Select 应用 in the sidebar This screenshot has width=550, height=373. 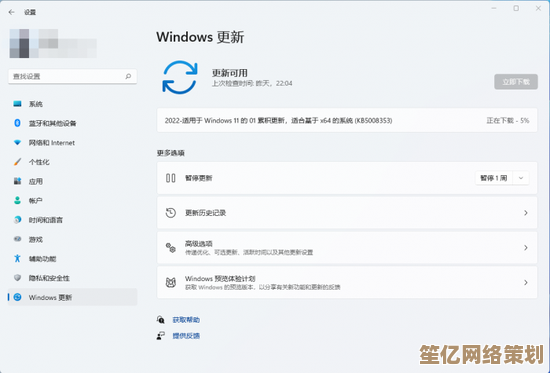pyautogui.click(x=72, y=181)
